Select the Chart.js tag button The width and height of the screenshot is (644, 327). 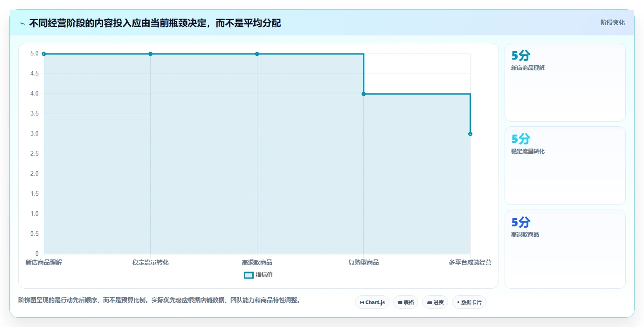click(x=372, y=302)
